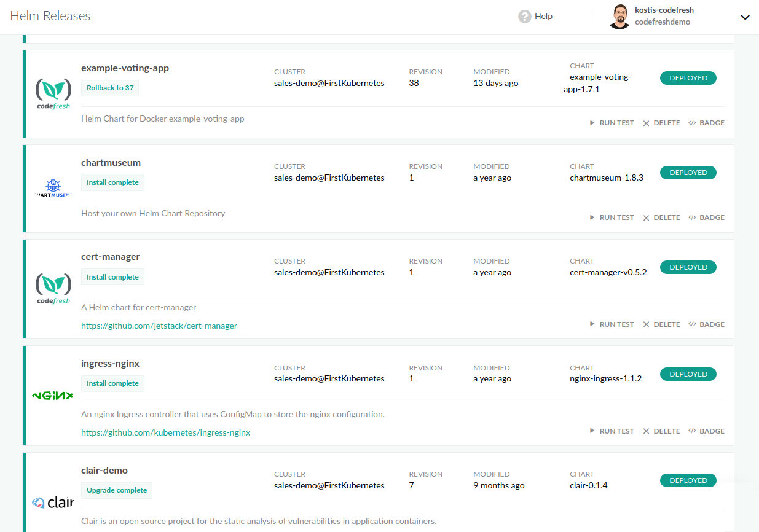The image size is (759, 532).
Task: Click the Clair logo icon
Action: tap(53, 503)
